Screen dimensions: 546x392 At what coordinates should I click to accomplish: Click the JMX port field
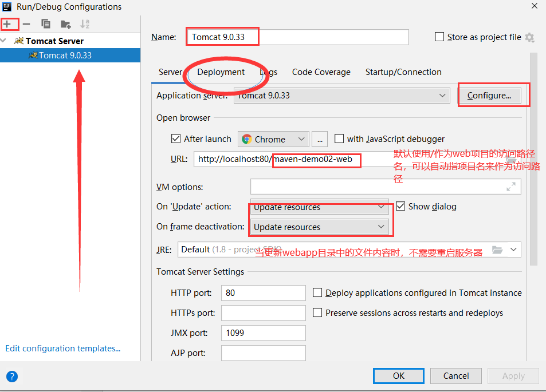coord(263,333)
